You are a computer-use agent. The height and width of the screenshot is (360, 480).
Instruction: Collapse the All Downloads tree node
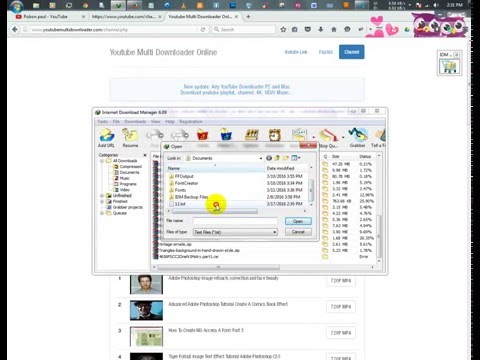click(x=102, y=161)
